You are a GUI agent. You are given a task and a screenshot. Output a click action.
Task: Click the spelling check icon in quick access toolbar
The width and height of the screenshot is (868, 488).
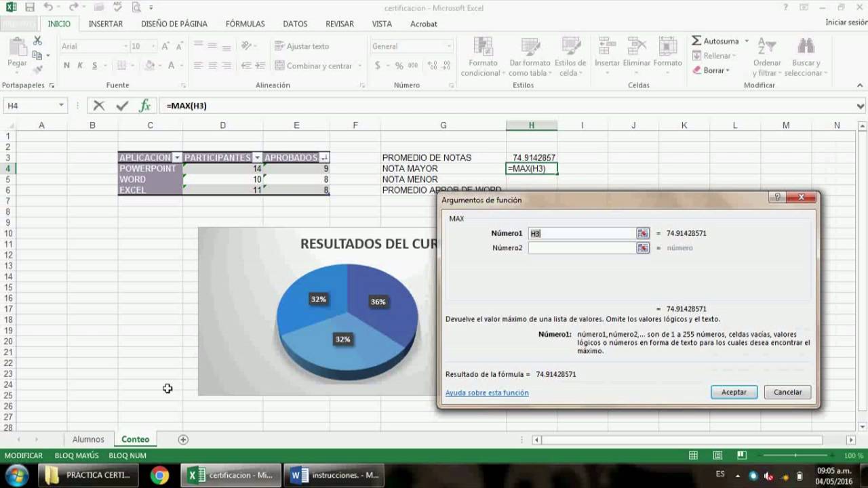pos(119,7)
